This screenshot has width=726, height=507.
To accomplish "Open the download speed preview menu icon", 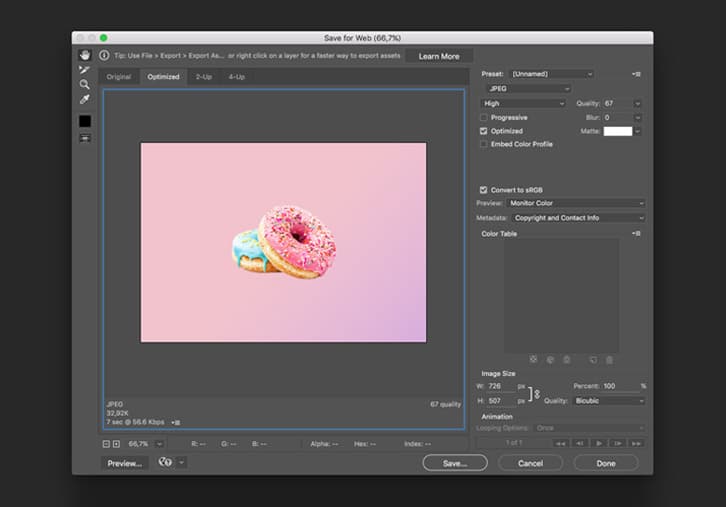I will (x=175, y=422).
